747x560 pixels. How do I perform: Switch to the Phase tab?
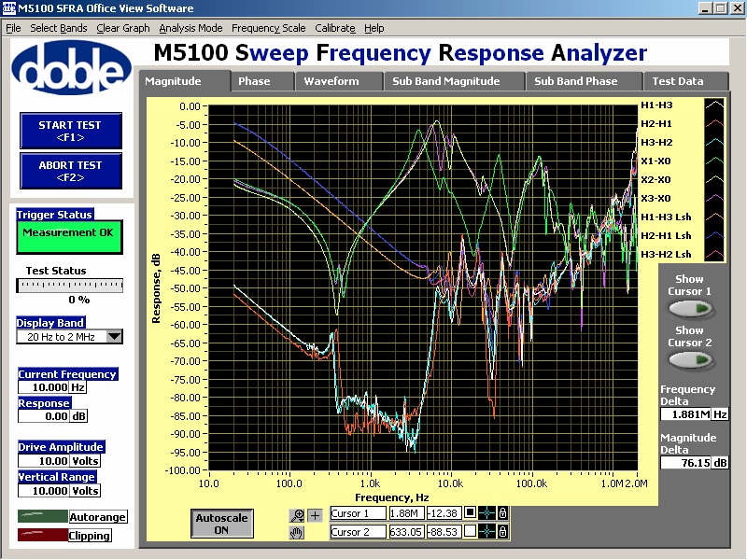[262, 81]
